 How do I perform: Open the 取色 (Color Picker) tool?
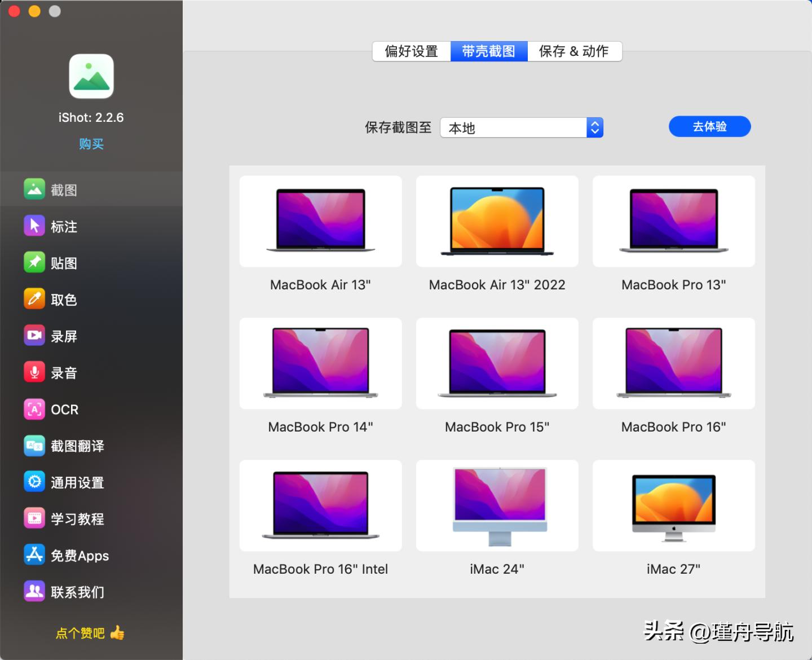[64, 299]
